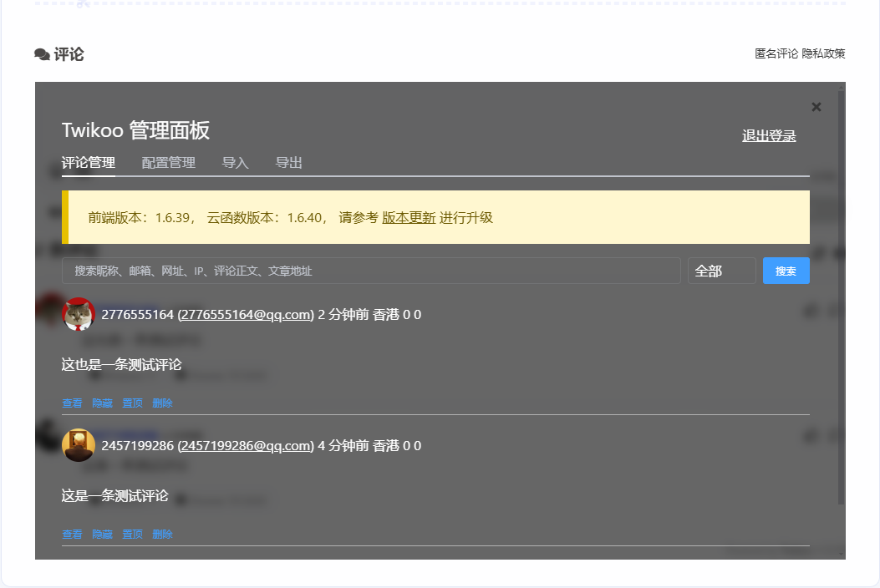Open the 全部 filter dropdown
880x588 pixels.
click(722, 271)
